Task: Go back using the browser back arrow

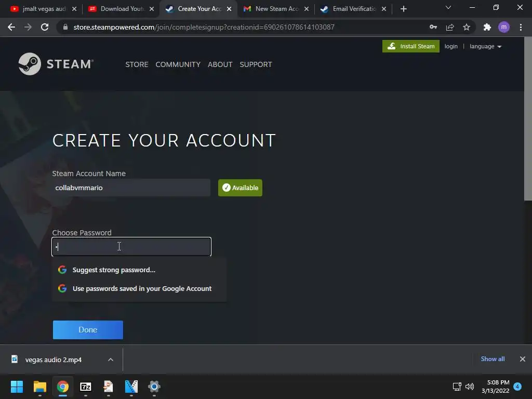Action: [x=11, y=27]
